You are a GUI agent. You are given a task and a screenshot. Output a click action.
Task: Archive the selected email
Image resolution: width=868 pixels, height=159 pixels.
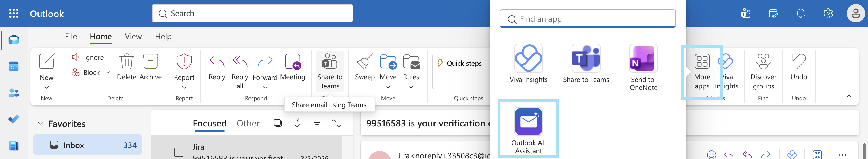[151, 67]
